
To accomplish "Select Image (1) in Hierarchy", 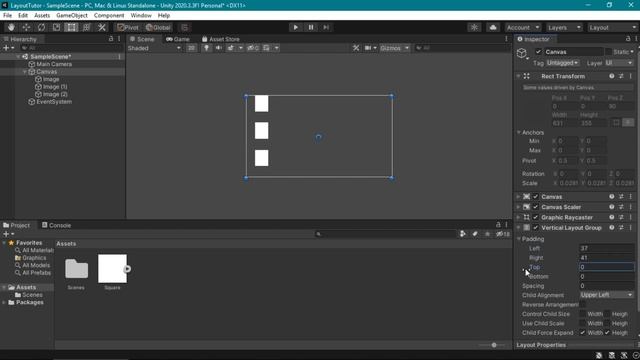I will click(x=55, y=87).
